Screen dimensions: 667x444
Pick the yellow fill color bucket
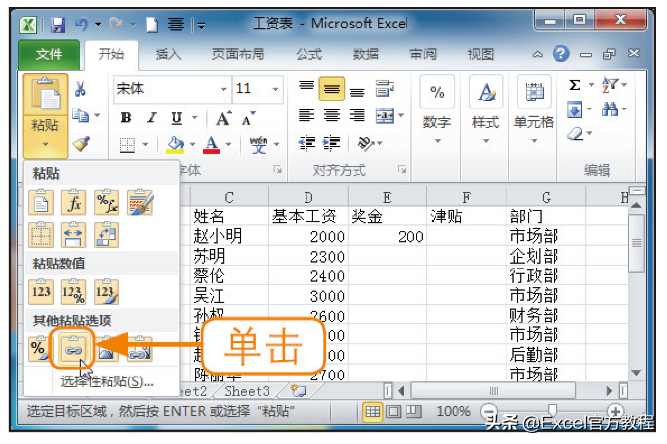pos(175,144)
